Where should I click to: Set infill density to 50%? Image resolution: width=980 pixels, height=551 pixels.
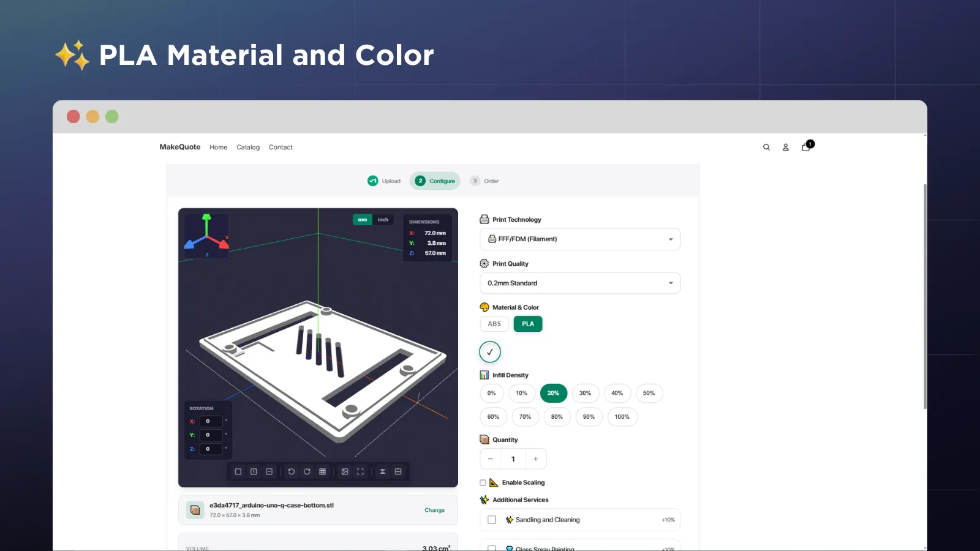point(649,393)
